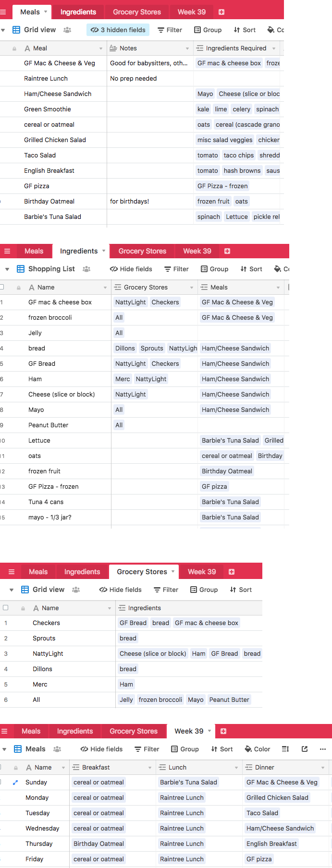The image size is (332, 868).
Task: Open dropdown arrow on the active Week 39 tab
Action: (x=209, y=731)
